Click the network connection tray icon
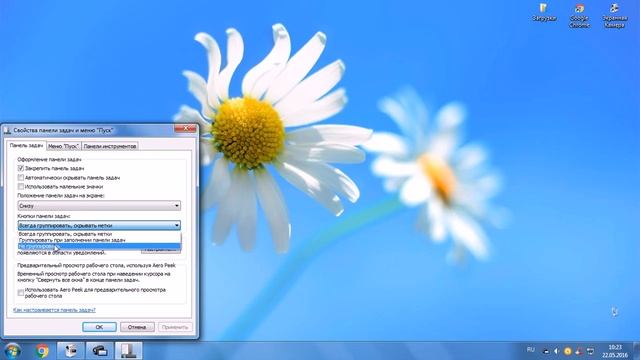This screenshot has width=640, height=360. [x=590, y=351]
